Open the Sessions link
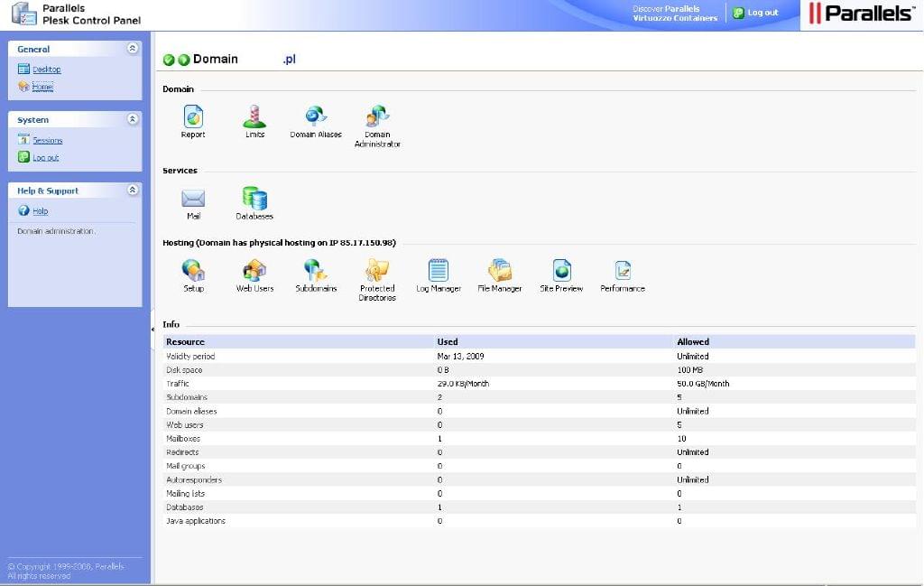The image size is (924, 586). click(x=47, y=140)
